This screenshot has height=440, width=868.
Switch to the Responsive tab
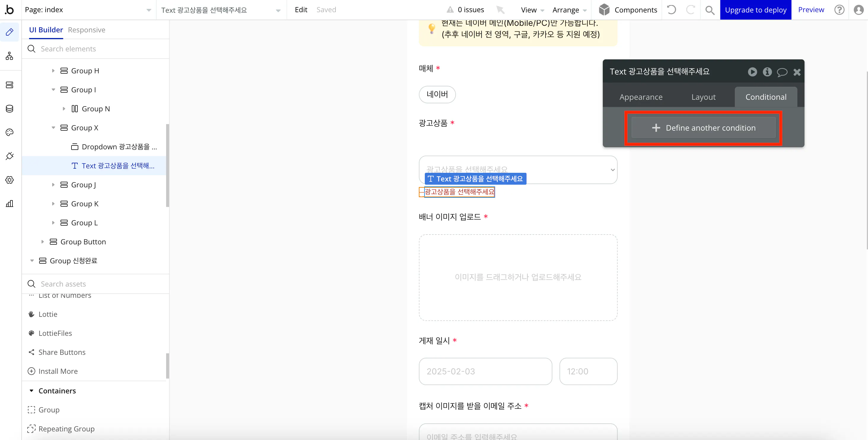(86, 30)
